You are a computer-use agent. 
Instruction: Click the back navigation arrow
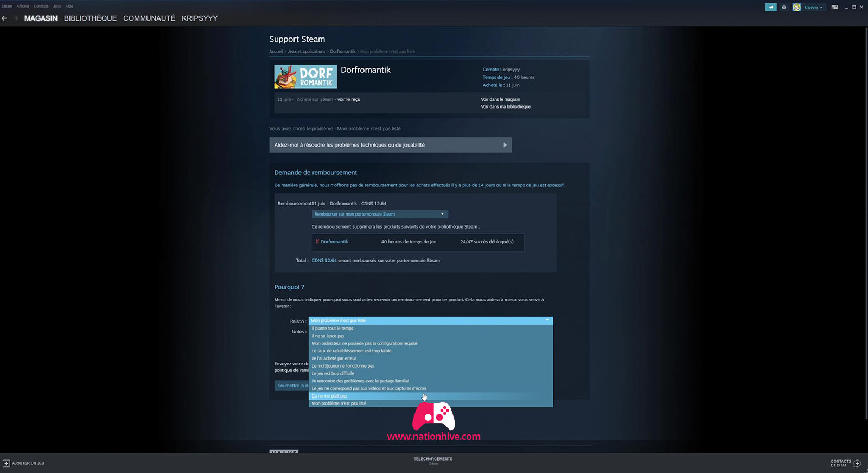click(4, 18)
